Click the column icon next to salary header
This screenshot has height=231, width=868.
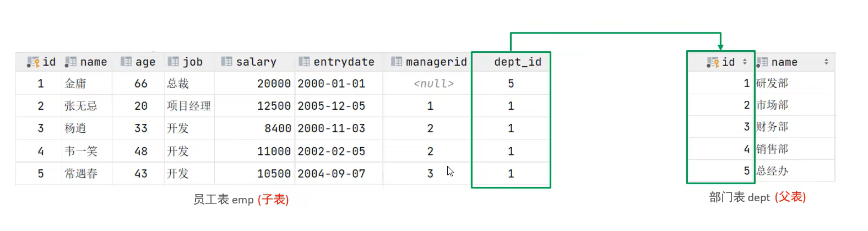click(226, 62)
